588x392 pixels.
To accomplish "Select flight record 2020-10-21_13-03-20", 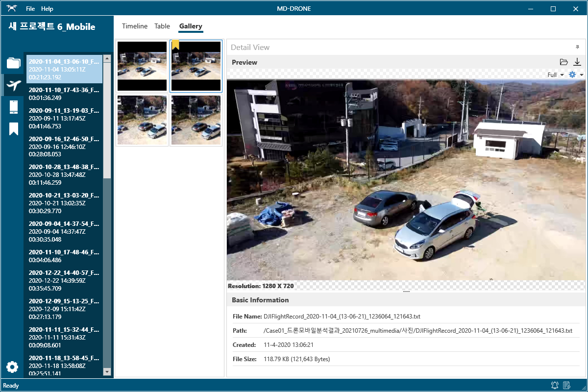I will pyautogui.click(x=64, y=203).
